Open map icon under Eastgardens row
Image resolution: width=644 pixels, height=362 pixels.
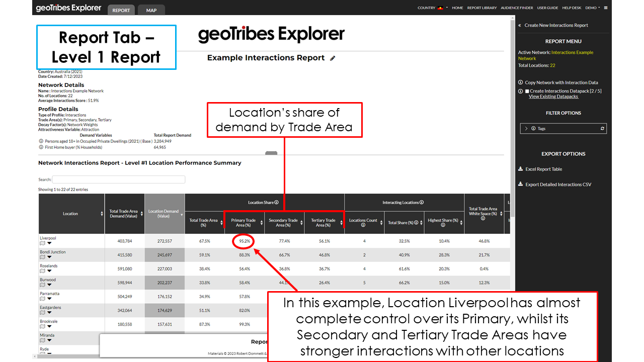[x=42, y=312]
